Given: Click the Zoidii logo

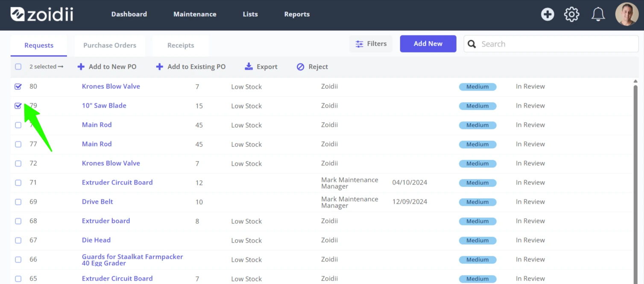Looking at the screenshot, I should click(42, 14).
